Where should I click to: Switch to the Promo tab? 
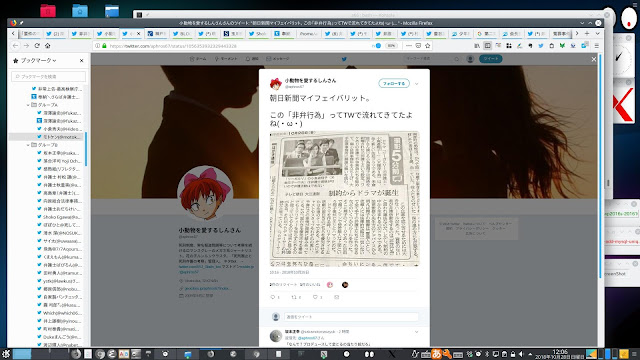tap(308, 33)
